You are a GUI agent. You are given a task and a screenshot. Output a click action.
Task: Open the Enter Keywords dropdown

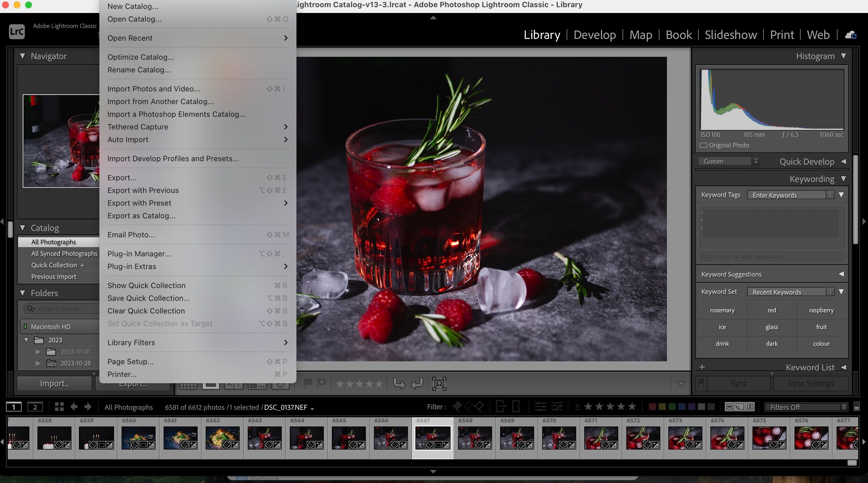pos(791,195)
